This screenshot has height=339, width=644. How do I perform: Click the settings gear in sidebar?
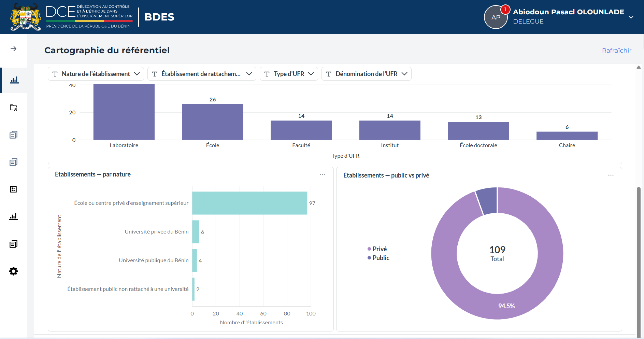(13, 271)
